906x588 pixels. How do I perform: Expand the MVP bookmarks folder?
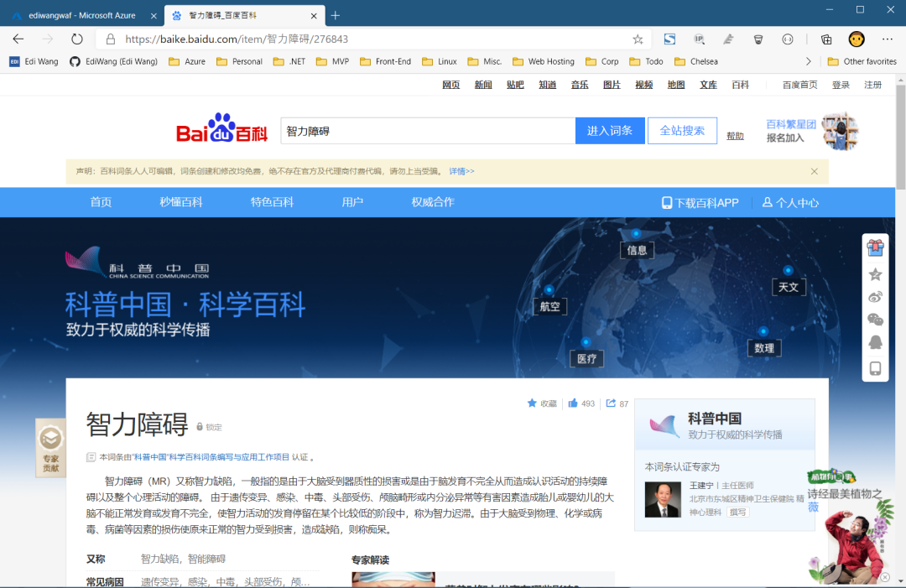tap(333, 61)
